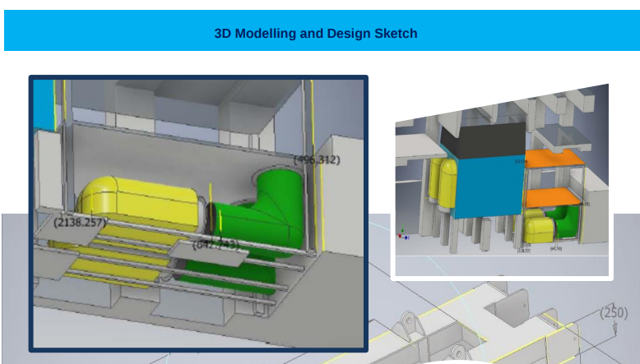
Task: Select the XYZ axis triad icon
Action: [403, 233]
